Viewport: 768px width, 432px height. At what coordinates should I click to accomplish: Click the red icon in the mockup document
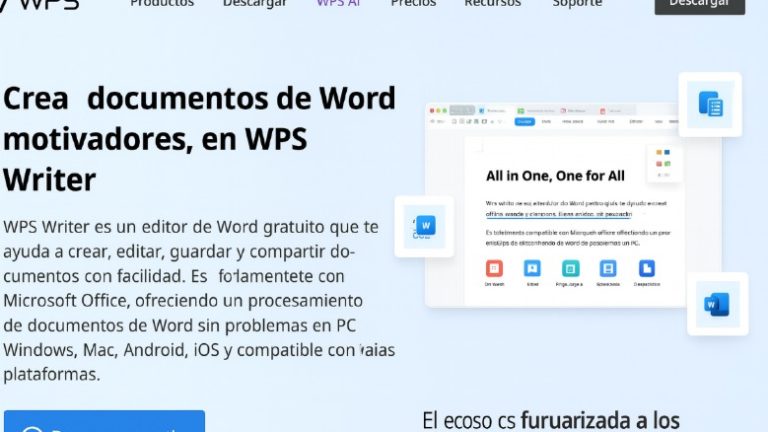pos(494,268)
